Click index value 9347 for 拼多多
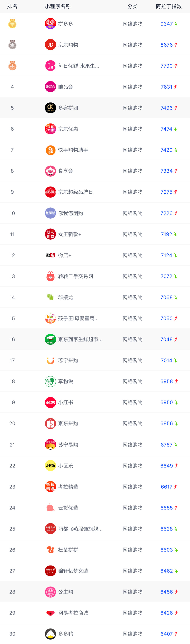Screen dimensions: 190x644 tap(166, 24)
